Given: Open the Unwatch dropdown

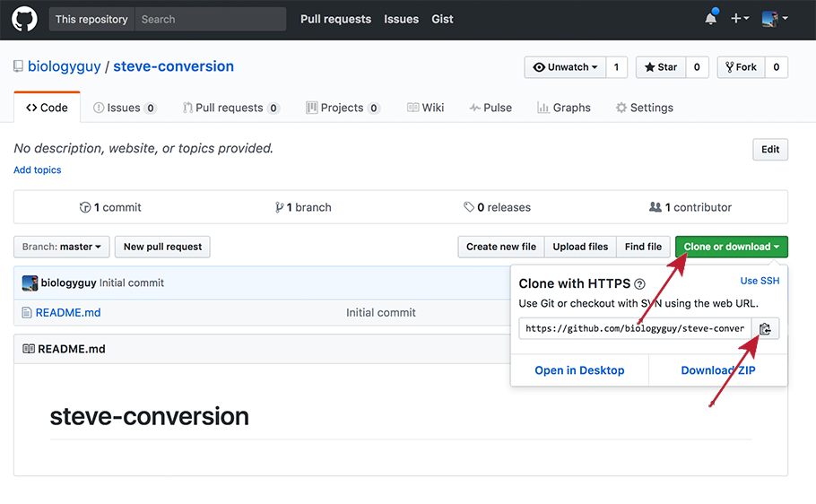Looking at the screenshot, I should point(565,67).
